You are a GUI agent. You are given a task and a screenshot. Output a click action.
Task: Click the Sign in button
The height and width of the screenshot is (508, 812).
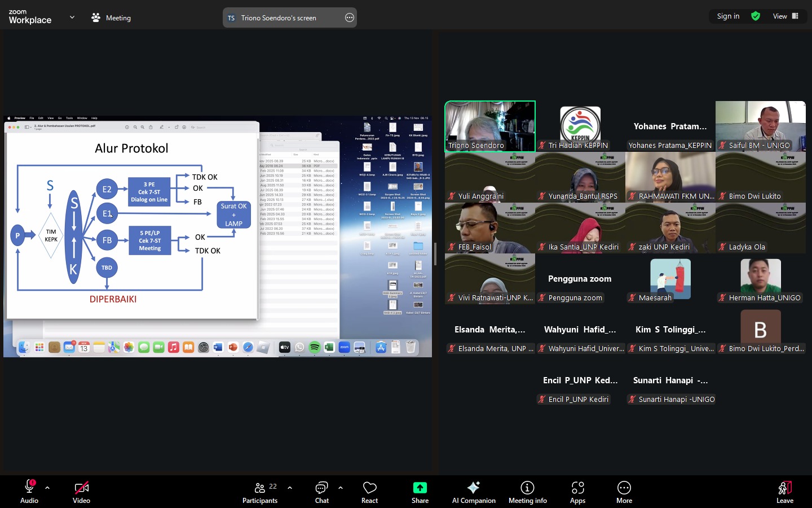pos(728,16)
